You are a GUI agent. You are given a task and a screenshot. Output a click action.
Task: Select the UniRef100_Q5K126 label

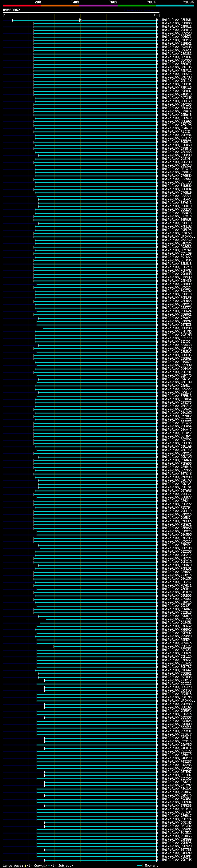point(176,81)
